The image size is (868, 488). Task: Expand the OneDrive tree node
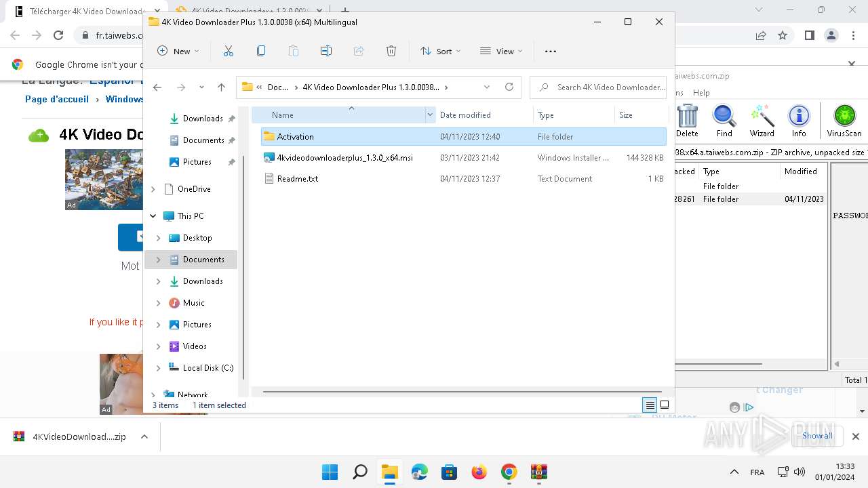pyautogui.click(x=153, y=189)
